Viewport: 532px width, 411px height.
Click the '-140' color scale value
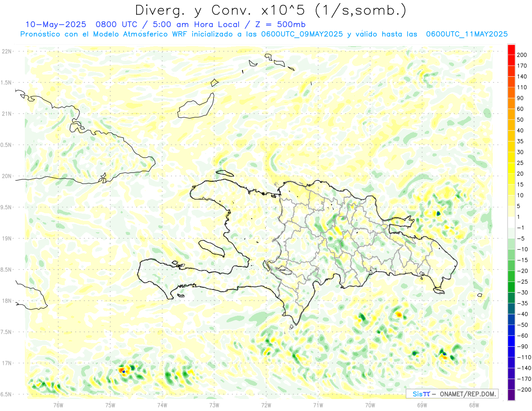[x=524, y=368]
